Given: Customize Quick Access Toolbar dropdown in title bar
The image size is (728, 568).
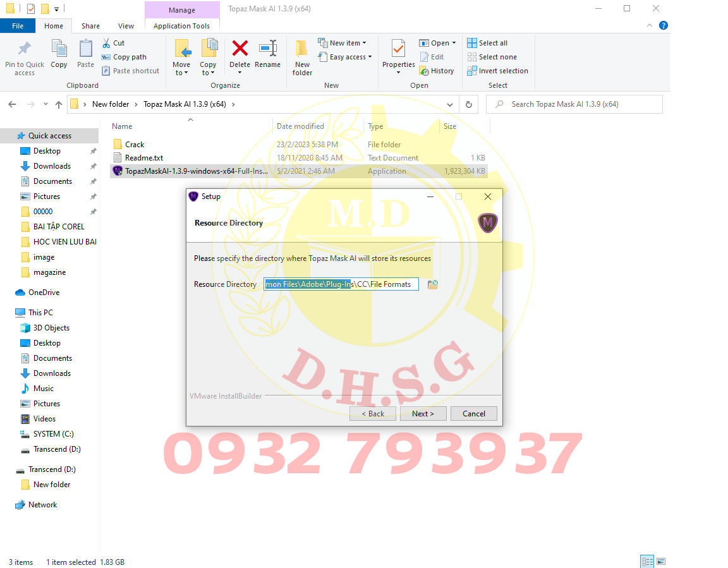Looking at the screenshot, I should pyautogui.click(x=56, y=9).
